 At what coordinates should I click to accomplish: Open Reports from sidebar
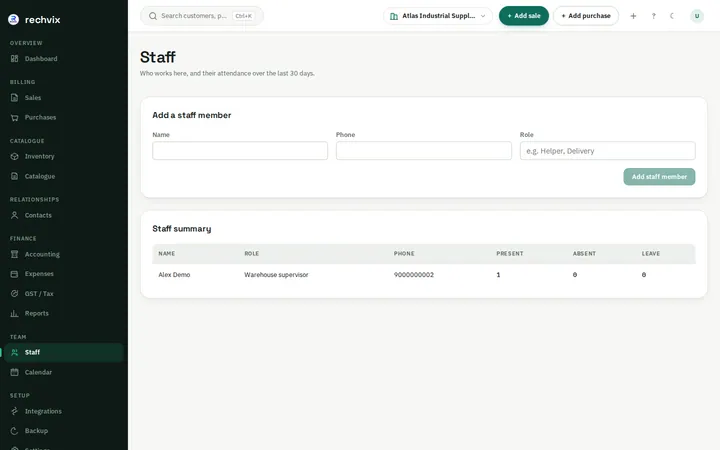[63, 314]
